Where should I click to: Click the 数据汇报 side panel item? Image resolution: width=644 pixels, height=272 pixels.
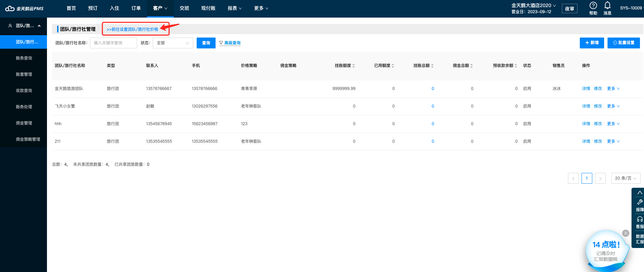[640, 239]
